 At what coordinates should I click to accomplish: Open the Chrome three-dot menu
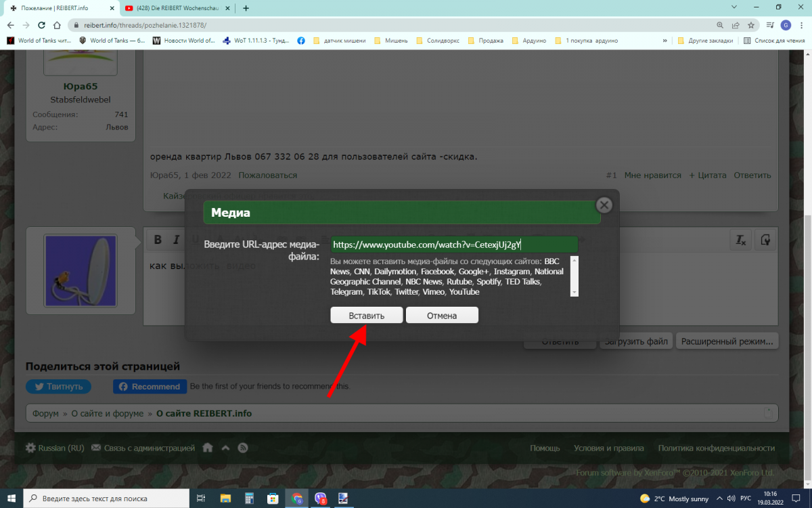pos(801,25)
